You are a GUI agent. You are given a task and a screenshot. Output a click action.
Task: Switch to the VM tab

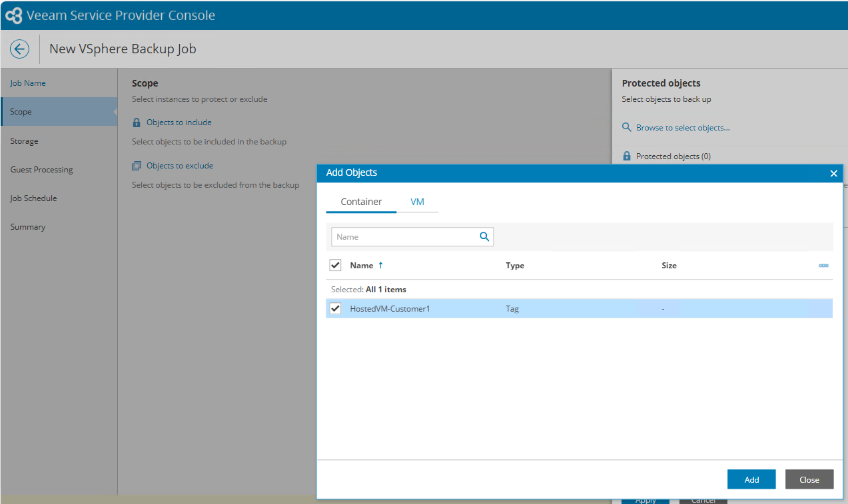[x=417, y=202]
